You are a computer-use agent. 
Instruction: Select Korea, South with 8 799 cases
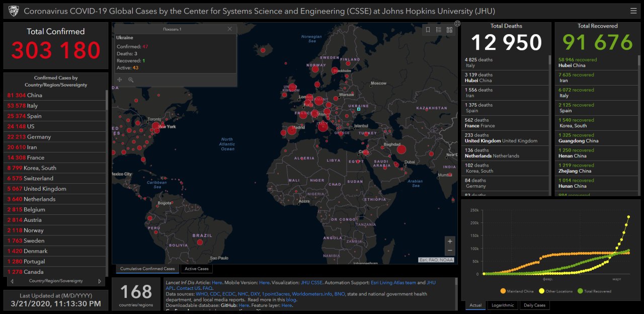click(x=55, y=168)
